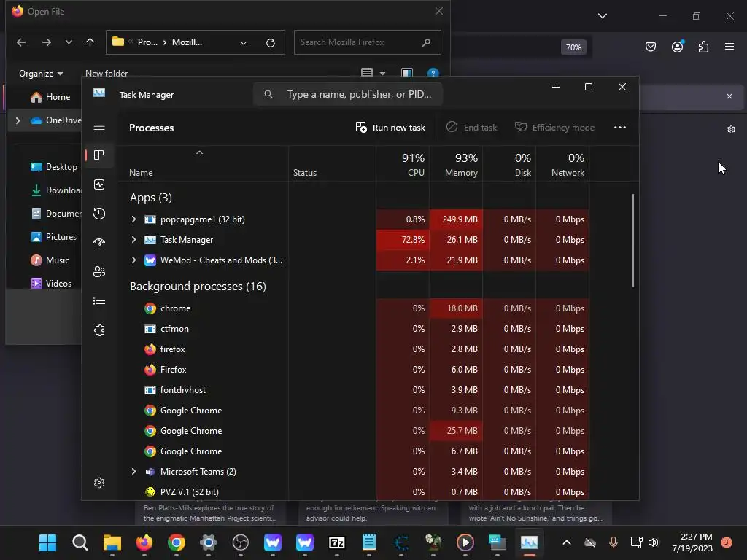
Task: Click Firefox 70% zoom level indicator
Action: [573, 47]
